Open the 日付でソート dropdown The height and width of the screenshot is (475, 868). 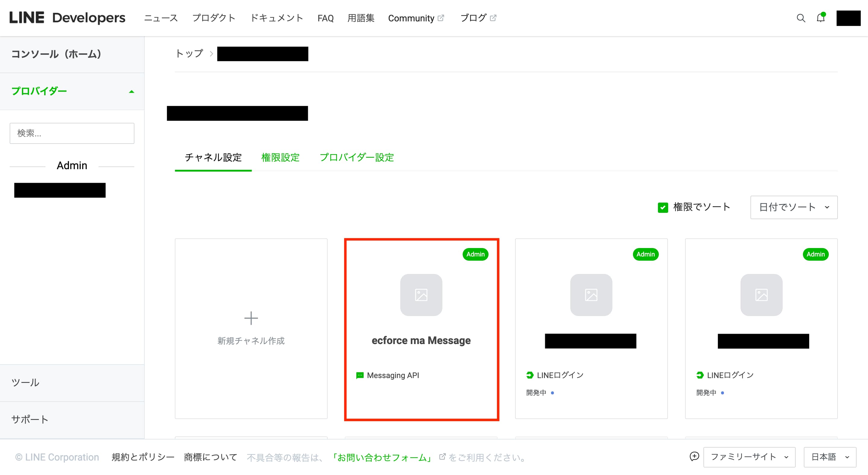[x=794, y=207]
